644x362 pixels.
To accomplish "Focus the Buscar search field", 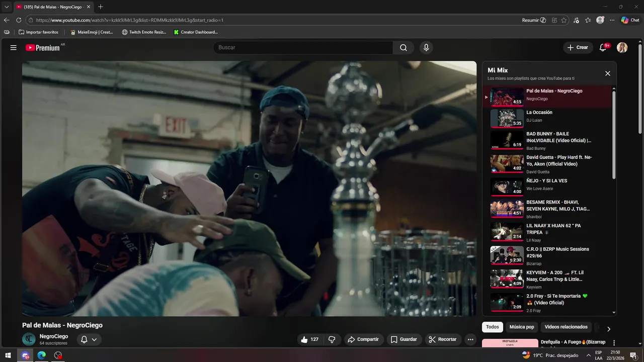I will (x=303, y=47).
